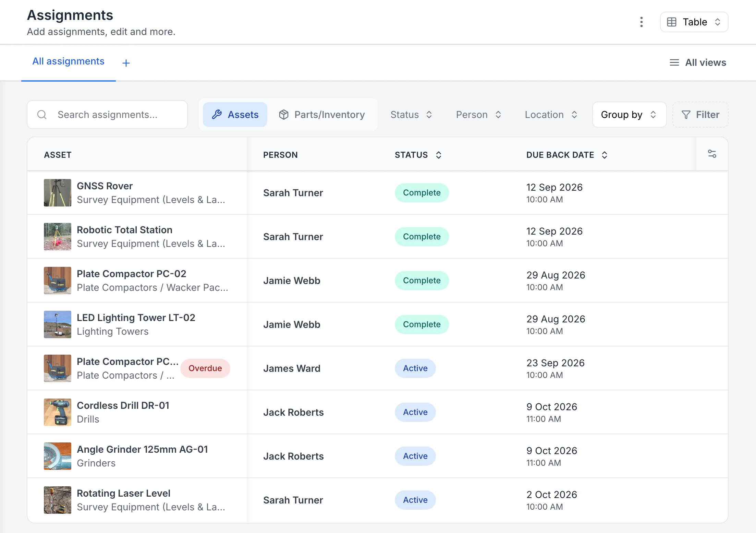Select the All assignments tab
756x533 pixels.
(x=68, y=61)
